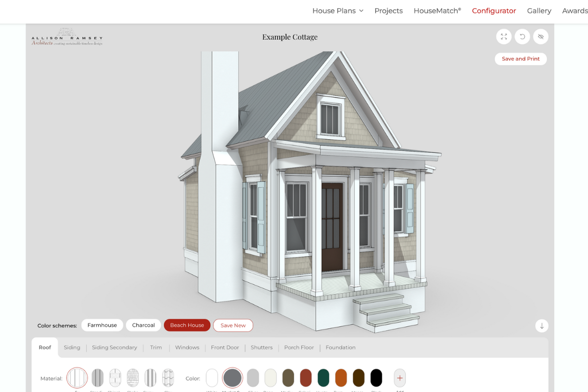
Task: Switch to the Siding tab
Action: click(x=72, y=347)
